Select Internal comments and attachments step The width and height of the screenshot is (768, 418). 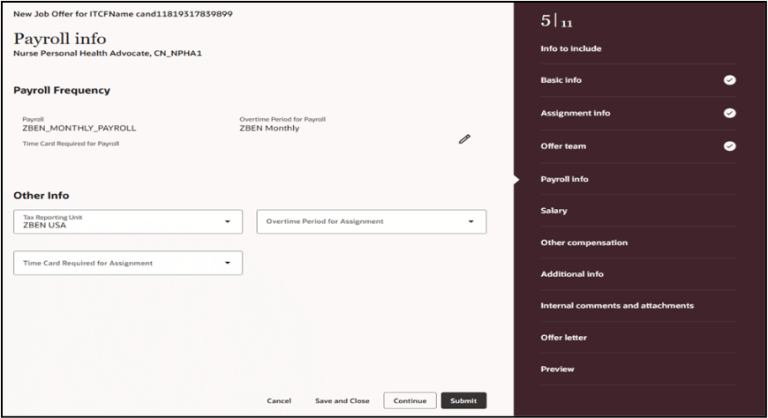point(617,305)
